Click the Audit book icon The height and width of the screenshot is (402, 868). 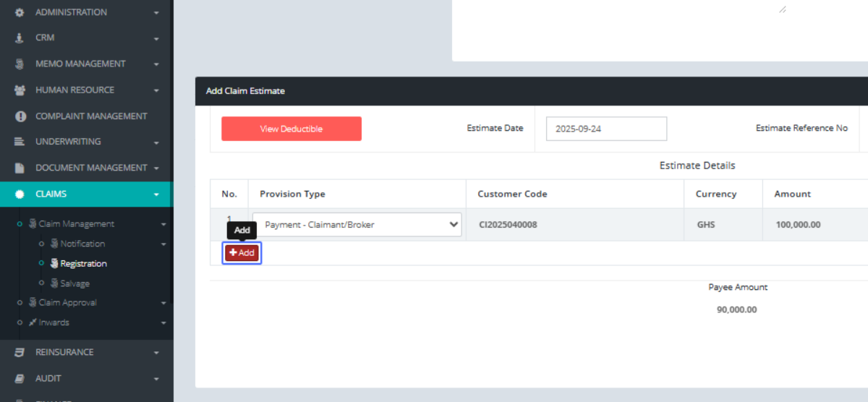(x=20, y=378)
